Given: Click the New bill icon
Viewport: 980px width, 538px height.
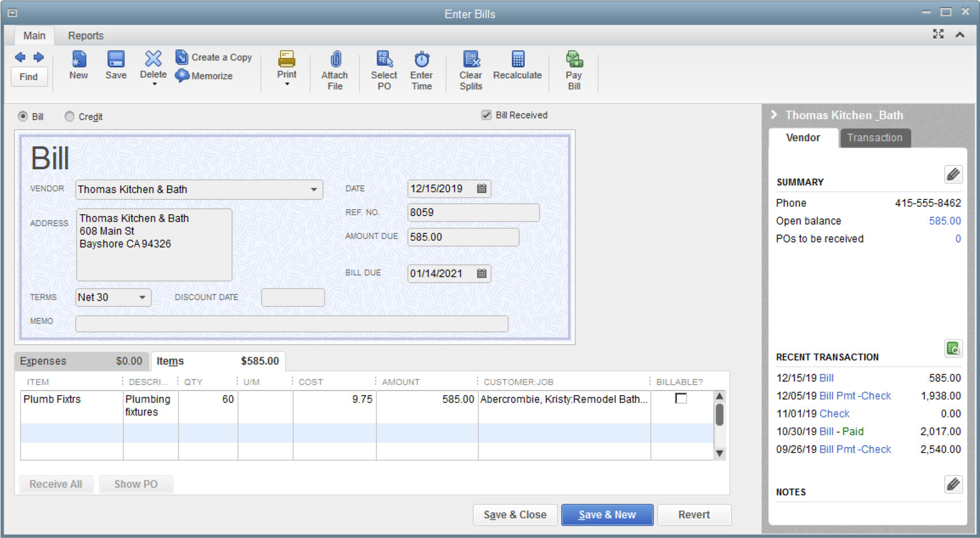Looking at the screenshot, I should pyautogui.click(x=79, y=59).
